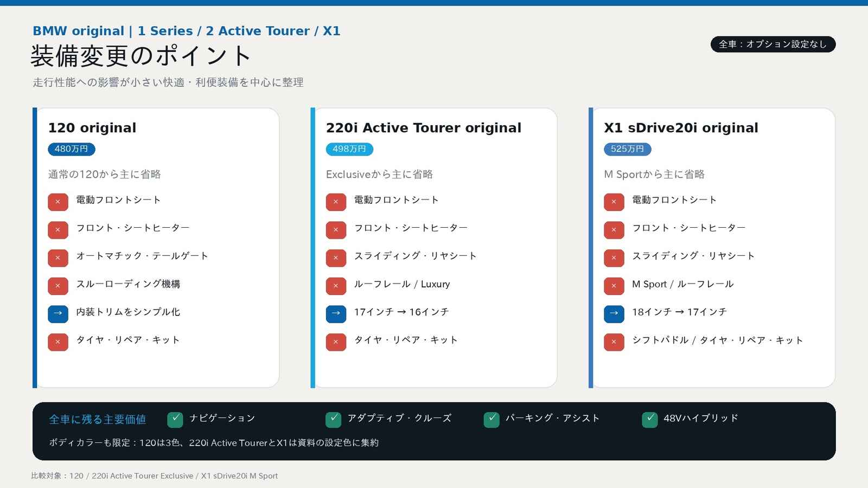
Task: Click the red X icon beside シフトパドル / タイヤ・リペア・キット
Action: (x=614, y=342)
